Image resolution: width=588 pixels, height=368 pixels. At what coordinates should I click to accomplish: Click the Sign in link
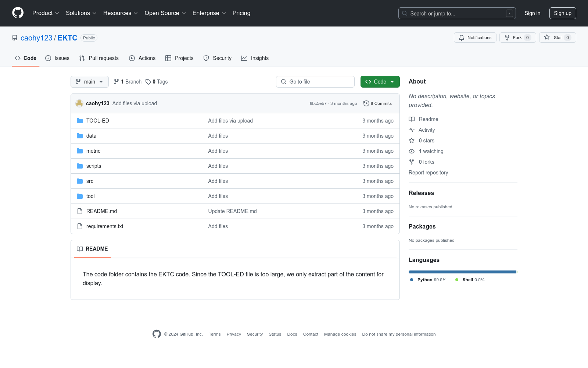pos(533,13)
